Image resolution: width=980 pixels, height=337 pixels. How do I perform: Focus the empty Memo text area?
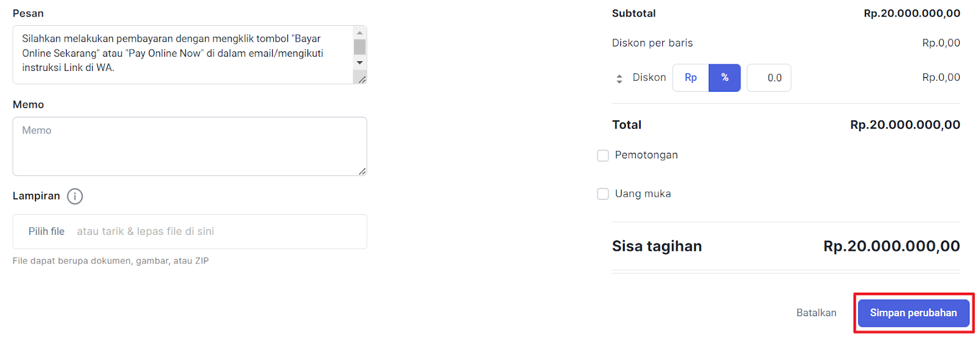coord(190,146)
